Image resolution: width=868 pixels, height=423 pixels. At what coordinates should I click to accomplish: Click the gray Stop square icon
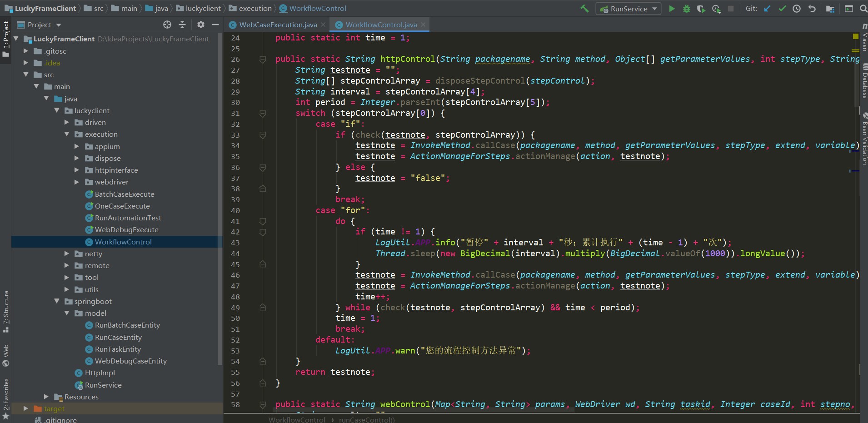[x=731, y=9]
